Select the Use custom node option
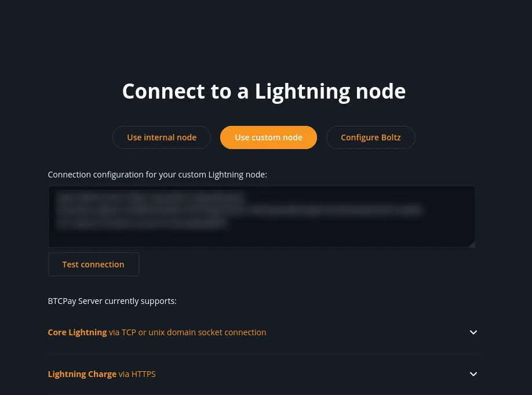 point(268,137)
